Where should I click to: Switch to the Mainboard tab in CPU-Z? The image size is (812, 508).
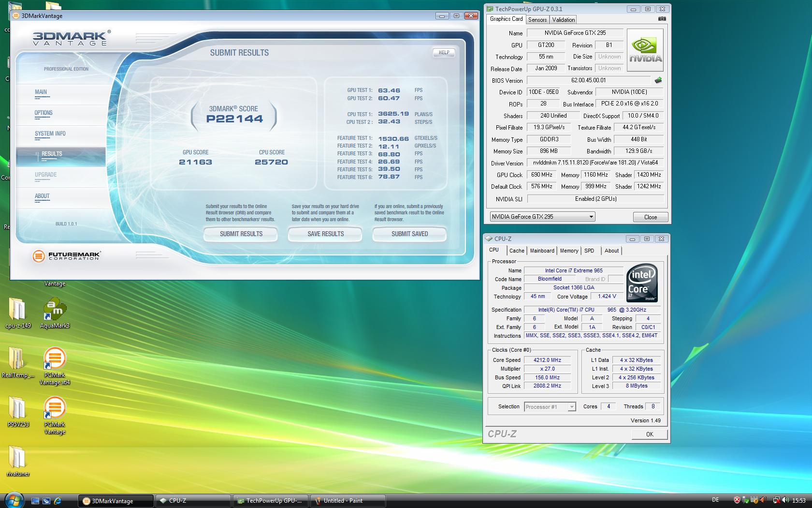[542, 251]
